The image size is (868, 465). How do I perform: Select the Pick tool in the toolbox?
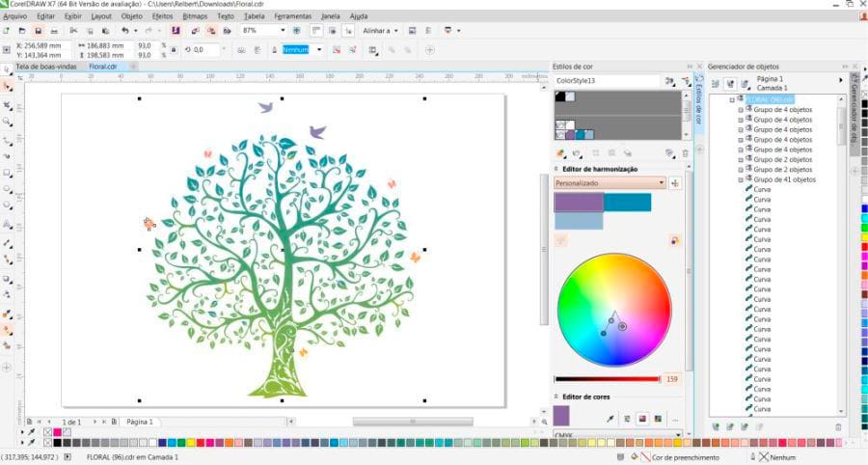7,70
